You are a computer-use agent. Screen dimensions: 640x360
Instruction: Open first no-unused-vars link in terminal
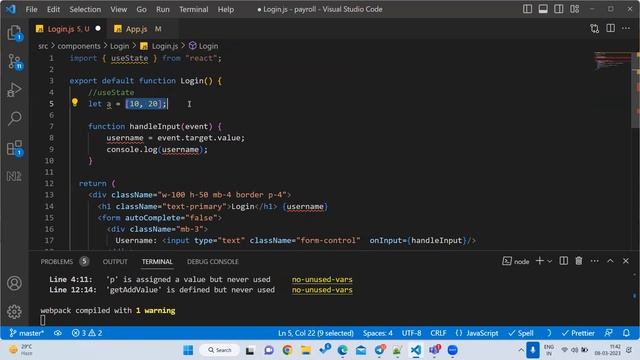click(322, 280)
